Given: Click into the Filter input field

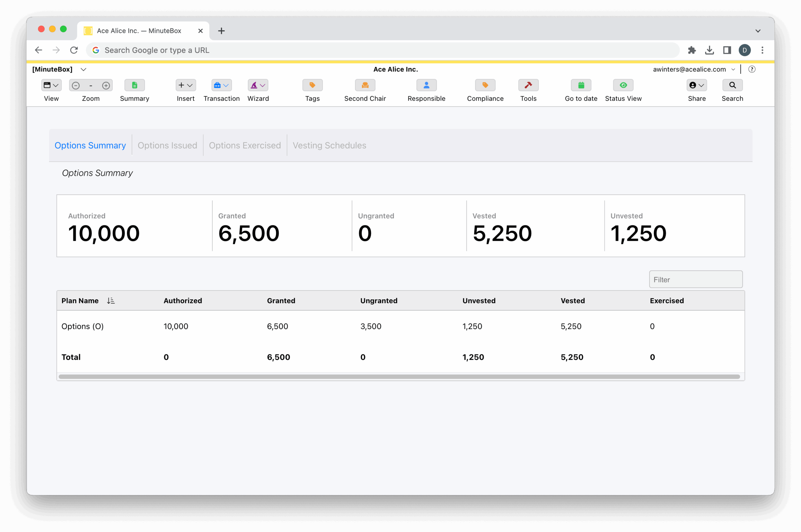Looking at the screenshot, I should tap(696, 280).
